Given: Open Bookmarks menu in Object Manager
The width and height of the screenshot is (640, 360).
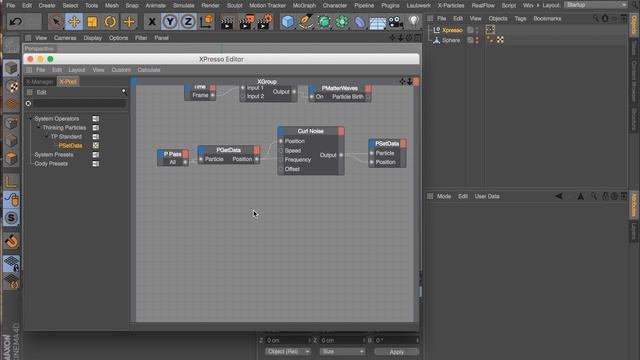Looking at the screenshot, I should pos(547,18).
